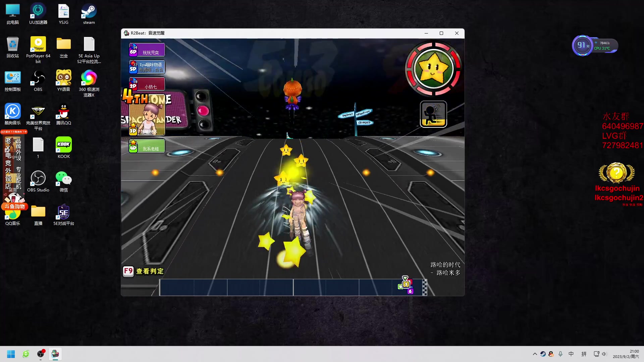The width and height of the screenshot is (644, 362).
Task: Open the clock showing 21:00
Action: coord(626,354)
